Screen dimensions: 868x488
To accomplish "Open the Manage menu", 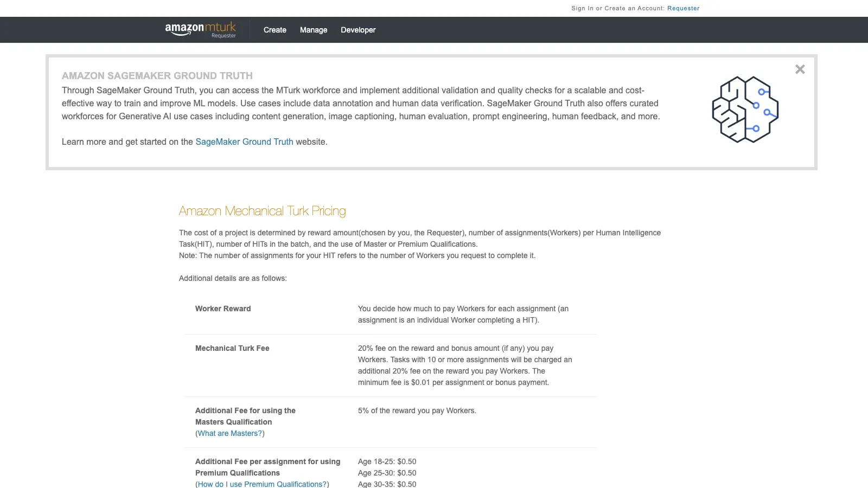I will tap(314, 30).
